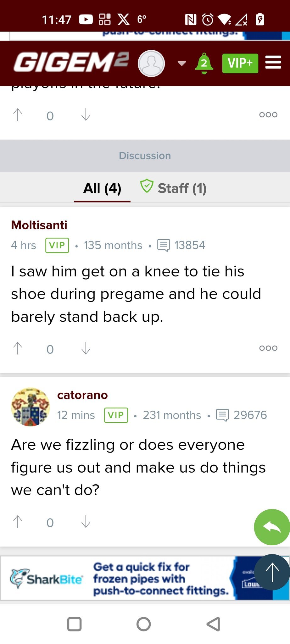Expand the account dropdown arrow
Viewport: 290px width, 644px height.
181,64
